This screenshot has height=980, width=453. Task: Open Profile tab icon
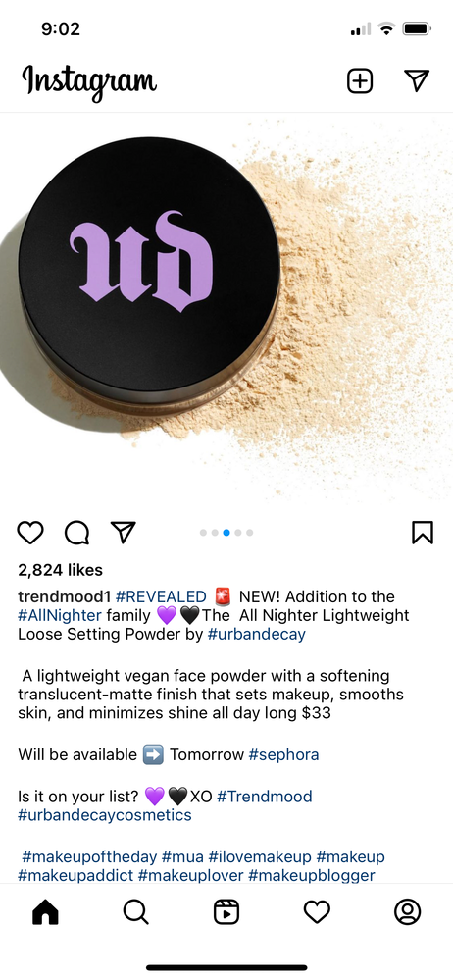pos(407,912)
